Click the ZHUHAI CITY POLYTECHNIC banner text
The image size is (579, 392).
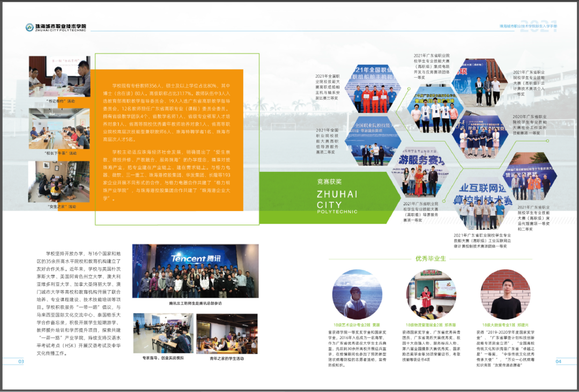(337, 202)
